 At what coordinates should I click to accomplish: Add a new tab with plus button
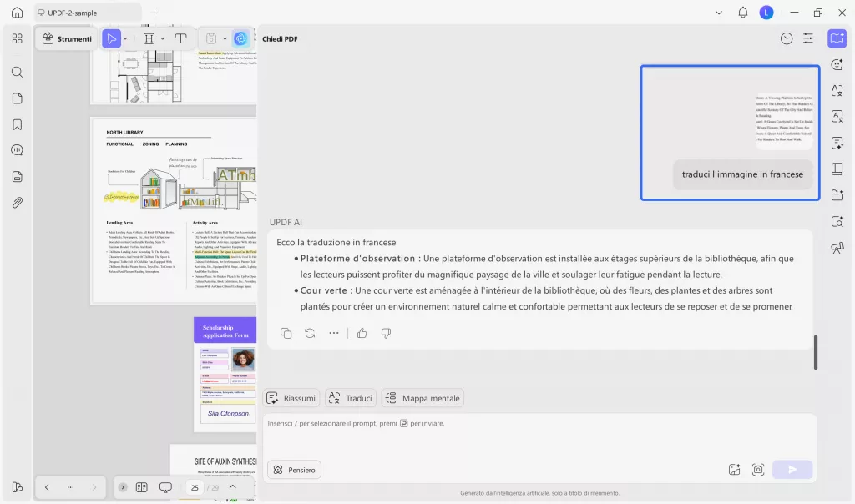pyautogui.click(x=154, y=13)
